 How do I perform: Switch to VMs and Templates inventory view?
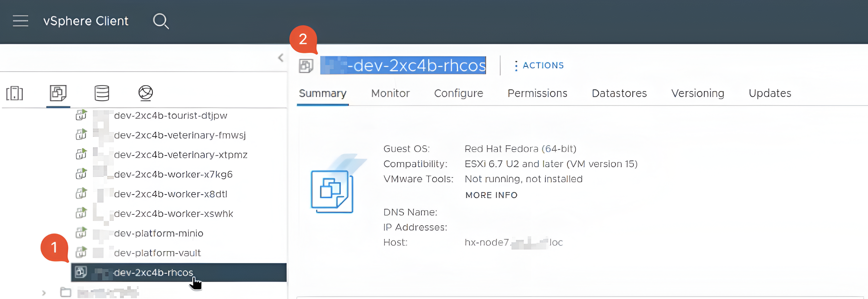coord(58,93)
